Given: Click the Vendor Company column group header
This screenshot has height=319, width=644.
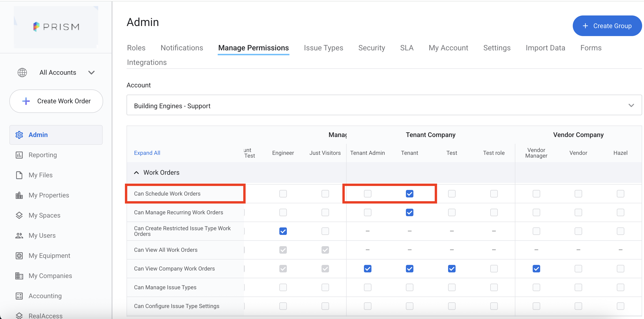Looking at the screenshot, I should point(578,135).
